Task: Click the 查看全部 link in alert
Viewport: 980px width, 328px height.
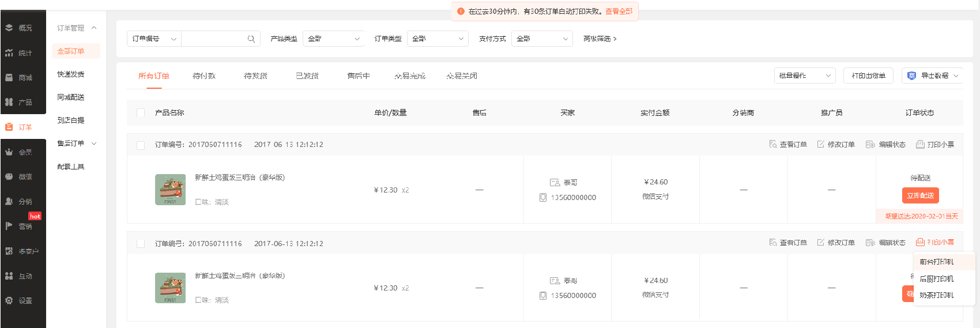Action: 619,12
